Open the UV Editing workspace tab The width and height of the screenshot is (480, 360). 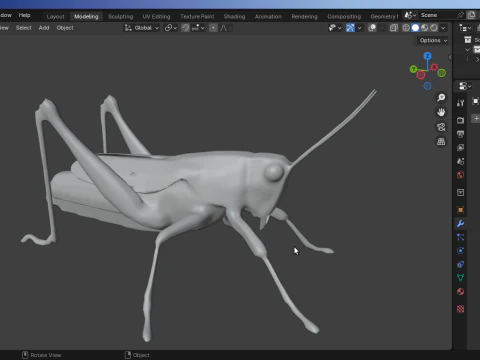click(156, 16)
